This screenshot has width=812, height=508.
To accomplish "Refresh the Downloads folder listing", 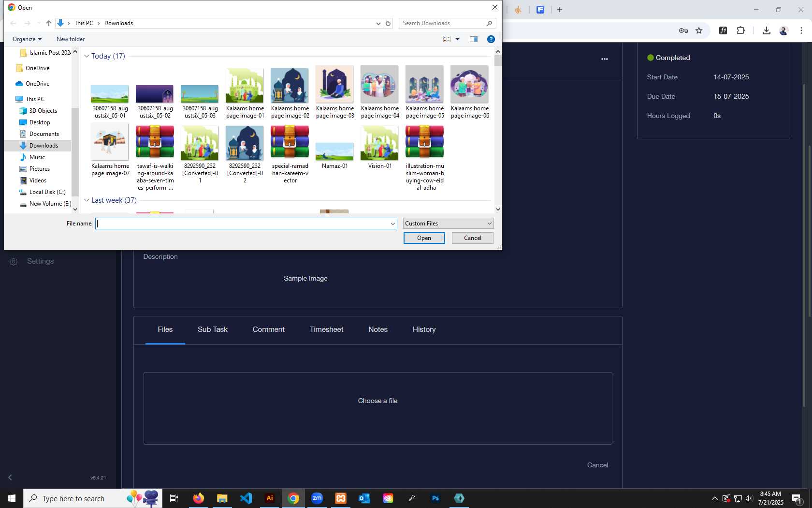I will [388, 23].
